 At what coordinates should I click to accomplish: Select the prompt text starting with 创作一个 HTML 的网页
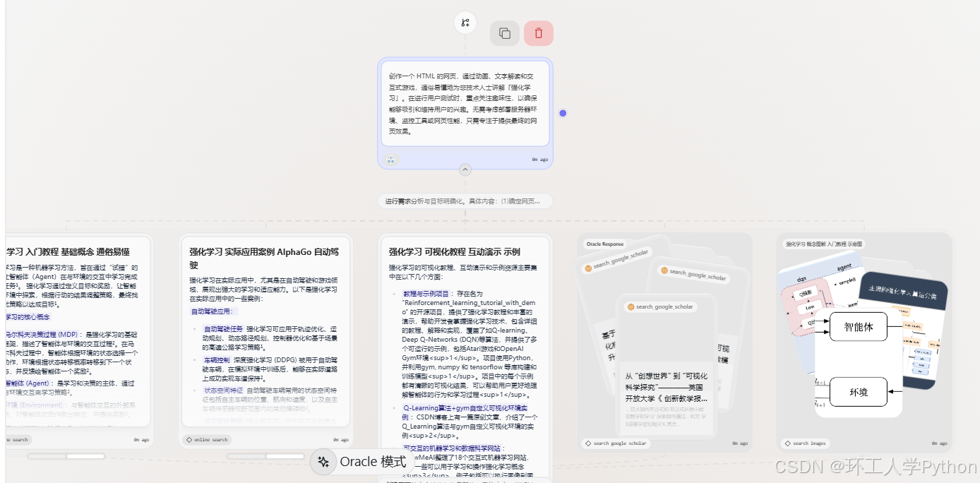462,103
